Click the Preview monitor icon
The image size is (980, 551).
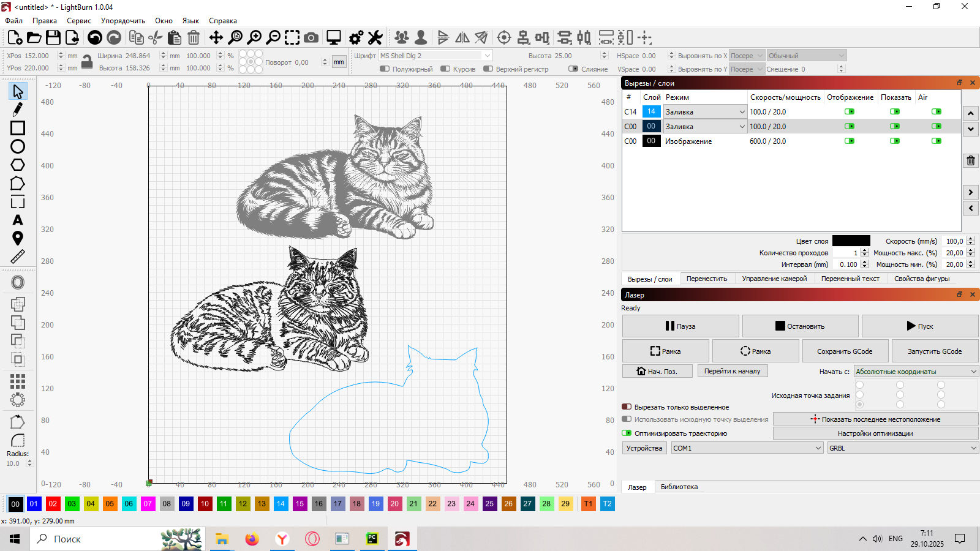click(x=334, y=38)
